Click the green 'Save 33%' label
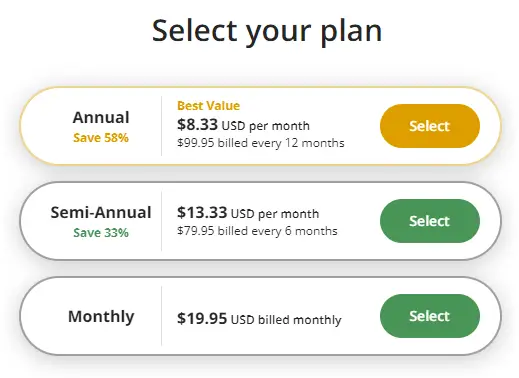This screenshot has height=378, width=519. point(101,233)
